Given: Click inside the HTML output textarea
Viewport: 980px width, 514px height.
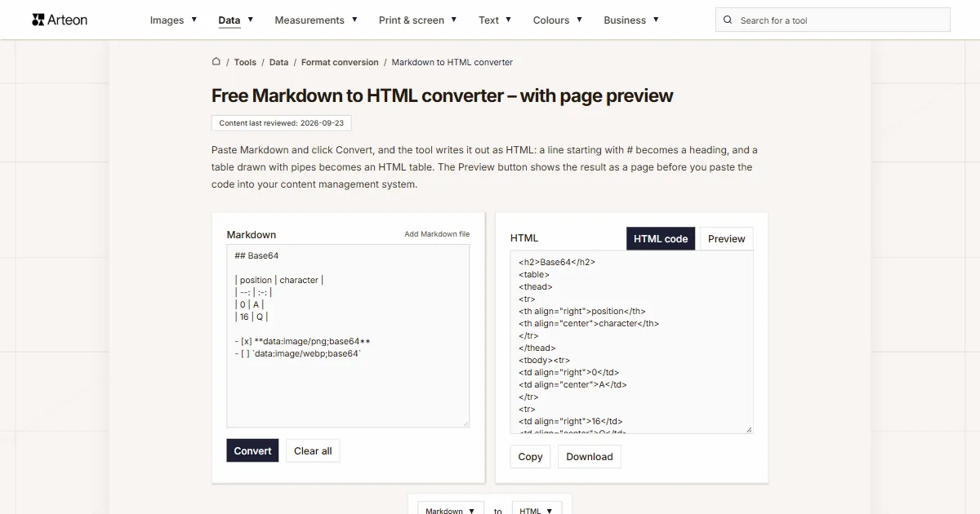Looking at the screenshot, I should pyautogui.click(x=631, y=342).
